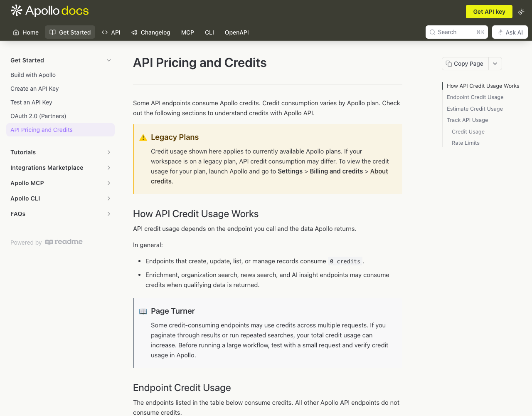Image resolution: width=532 pixels, height=416 pixels.
Task: Open Build with Apollo page
Action: (x=33, y=75)
